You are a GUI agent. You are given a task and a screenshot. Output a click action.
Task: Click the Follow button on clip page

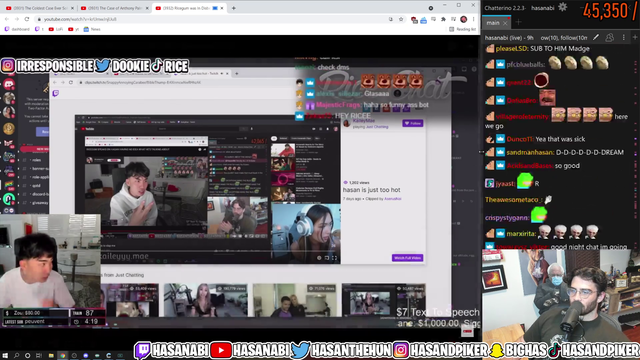pos(412,123)
